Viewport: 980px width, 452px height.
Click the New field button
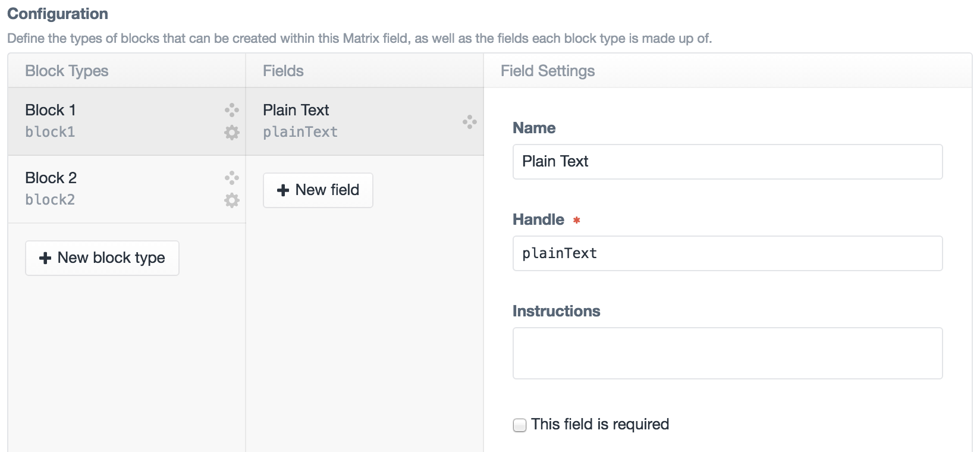318,190
